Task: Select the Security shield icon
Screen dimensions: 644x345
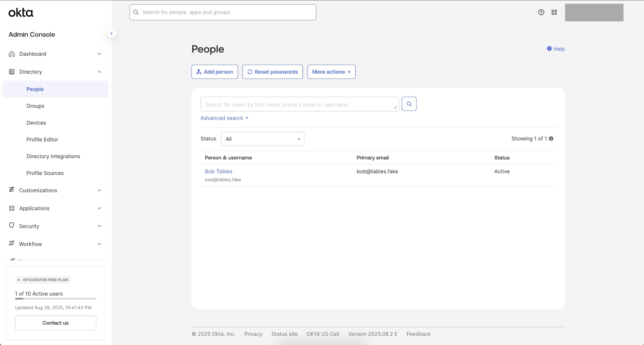Action: (x=12, y=226)
